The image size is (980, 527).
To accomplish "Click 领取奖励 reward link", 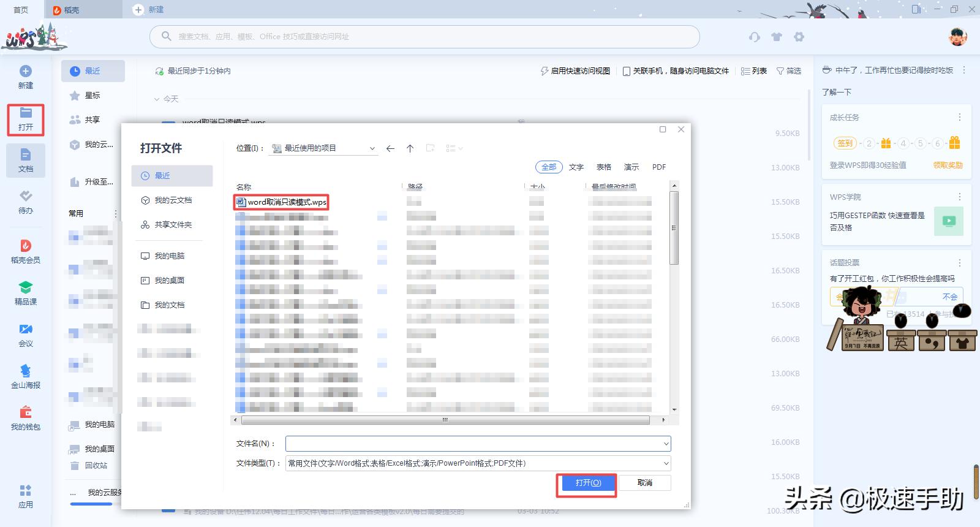I will 948,165.
